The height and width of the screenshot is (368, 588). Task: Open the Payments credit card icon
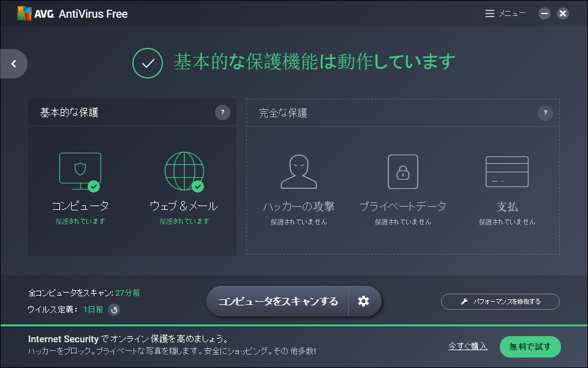[x=507, y=171]
